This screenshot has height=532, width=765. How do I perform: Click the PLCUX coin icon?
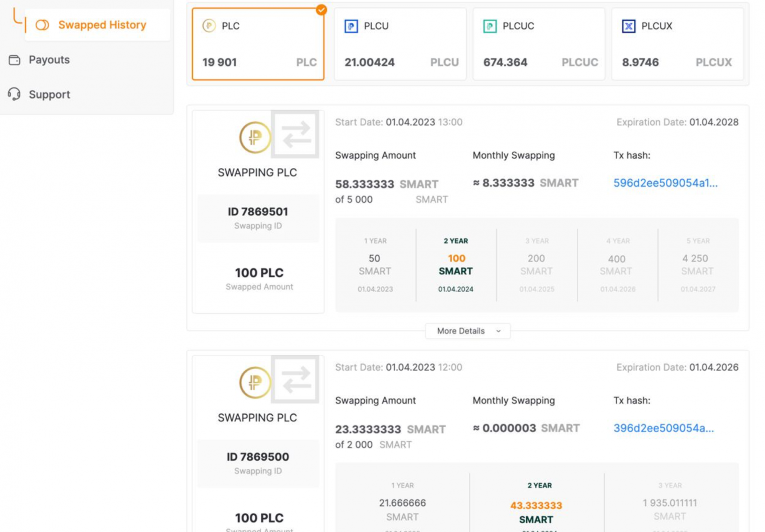[628, 26]
